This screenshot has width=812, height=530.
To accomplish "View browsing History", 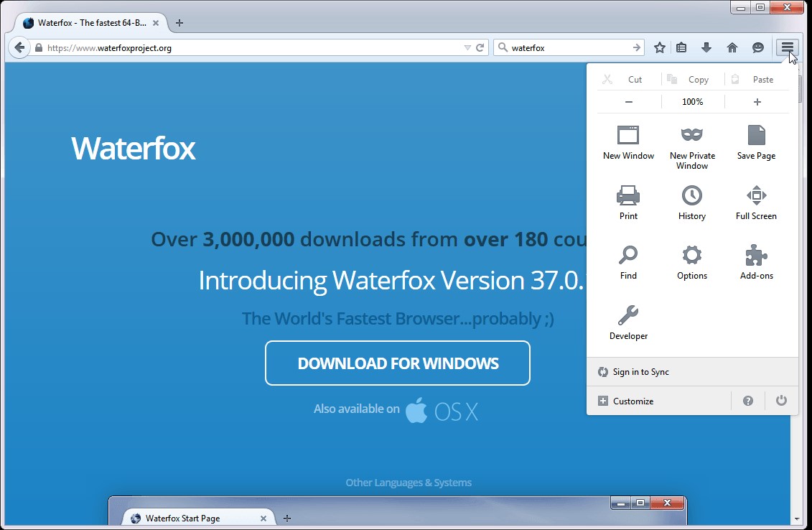I will [691, 202].
